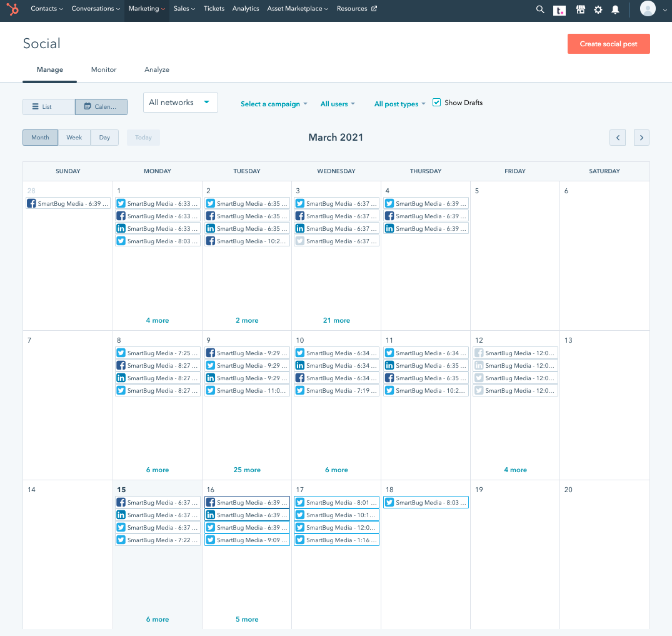Show 6 more posts on March 10

[336, 470]
